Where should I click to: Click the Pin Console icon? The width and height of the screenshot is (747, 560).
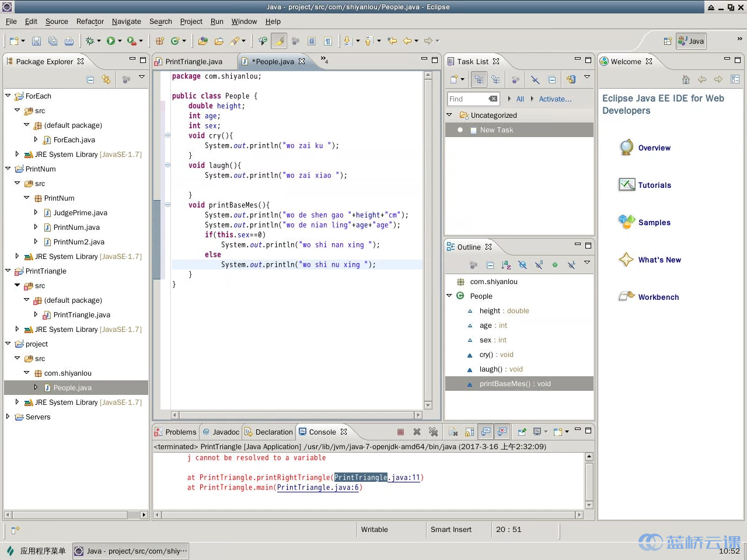click(x=522, y=432)
